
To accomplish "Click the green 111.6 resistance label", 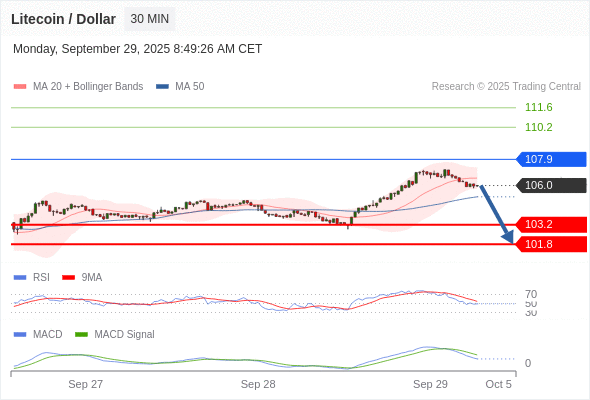I will click(x=538, y=107).
